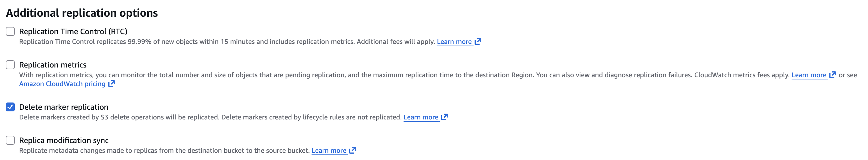Enable the Replication Time Control (RTC) checkbox
This screenshot has height=160, width=868.
click(x=11, y=31)
